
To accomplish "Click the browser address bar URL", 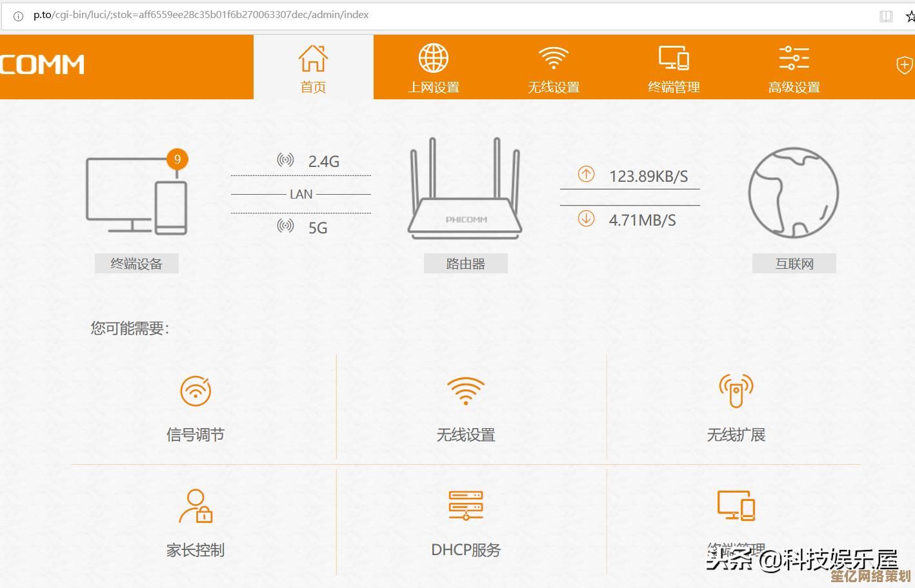I will (x=201, y=15).
